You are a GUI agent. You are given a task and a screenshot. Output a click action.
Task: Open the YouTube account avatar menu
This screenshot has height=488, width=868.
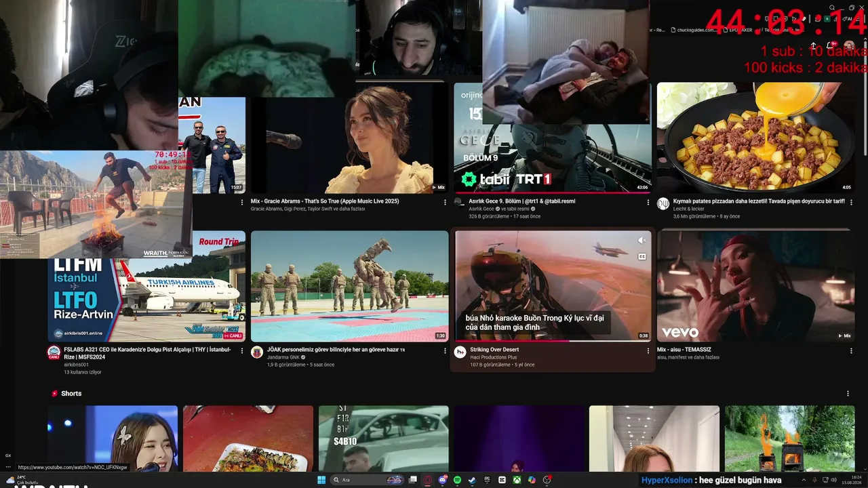pos(849,46)
